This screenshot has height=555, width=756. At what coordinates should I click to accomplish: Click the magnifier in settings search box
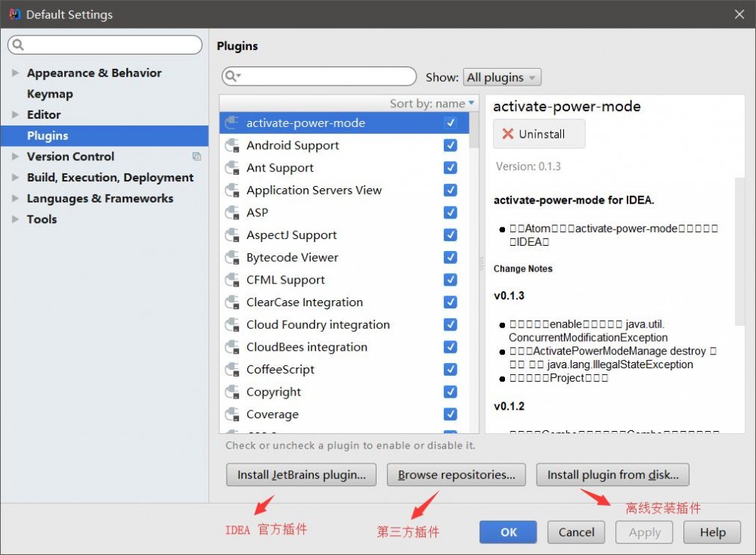[x=17, y=45]
